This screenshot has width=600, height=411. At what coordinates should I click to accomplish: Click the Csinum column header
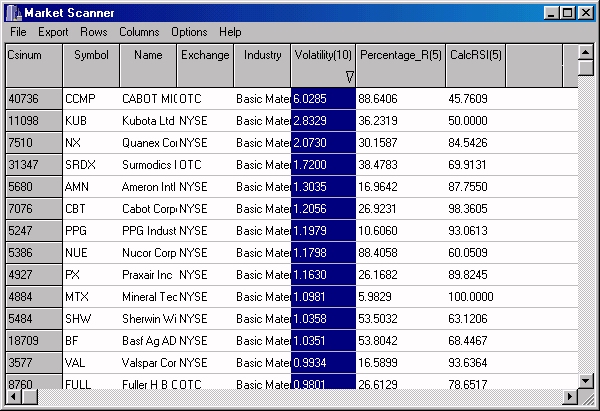click(x=34, y=65)
